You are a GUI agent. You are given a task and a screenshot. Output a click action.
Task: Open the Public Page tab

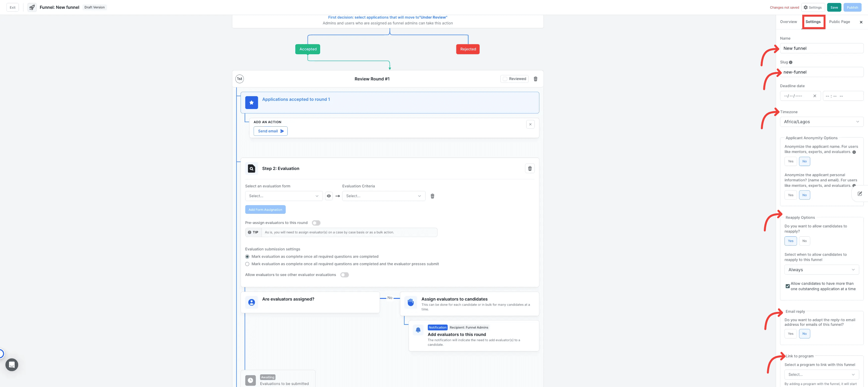coord(839,22)
